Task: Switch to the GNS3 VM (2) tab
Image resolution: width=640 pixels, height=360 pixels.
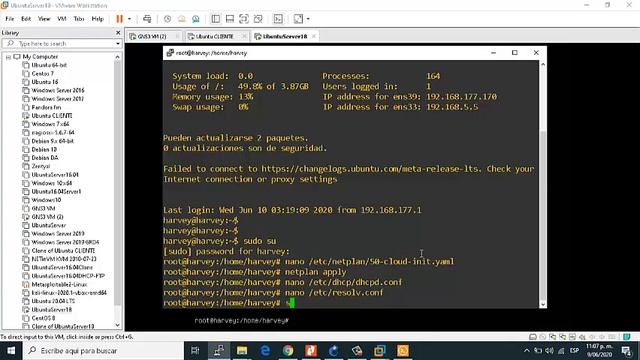Action: pyautogui.click(x=152, y=36)
